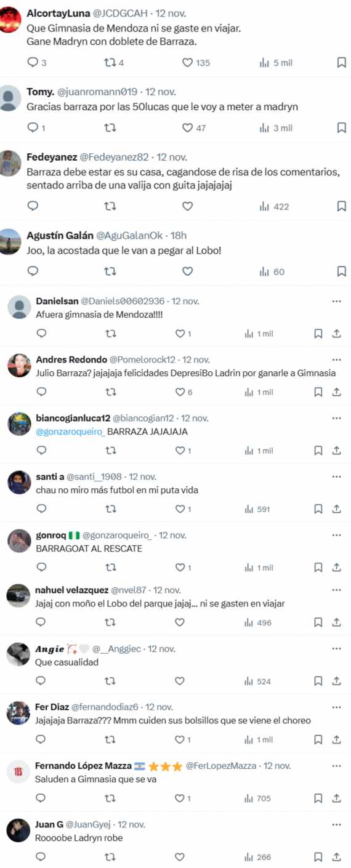The width and height of the screenshot is (351, 868).
Task: Bookmark gonroq's BARRAGOAT reply
Action: tap(318, 568)
